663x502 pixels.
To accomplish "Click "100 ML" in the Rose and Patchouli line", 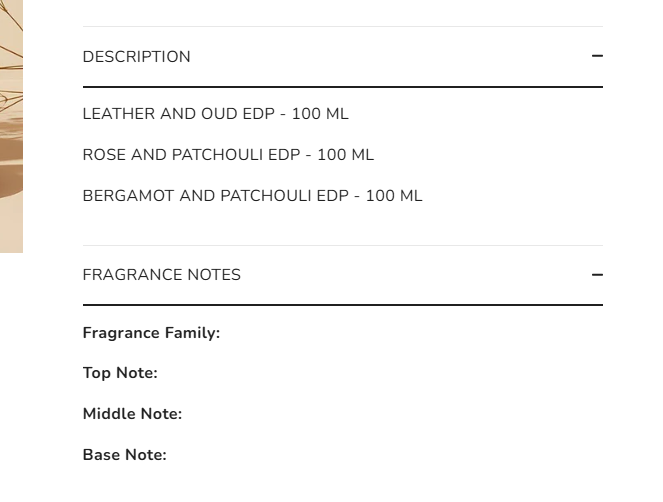I will (x=345, y=155).
